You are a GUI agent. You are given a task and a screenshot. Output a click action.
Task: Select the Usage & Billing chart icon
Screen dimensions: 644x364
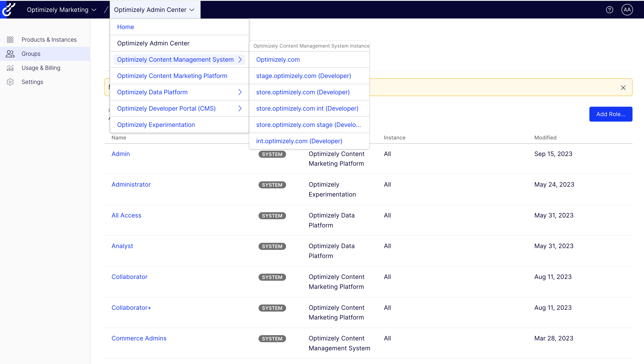10,68
